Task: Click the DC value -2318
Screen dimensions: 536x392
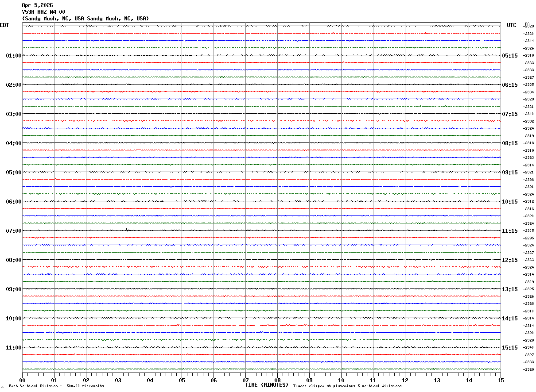Action: 528,143
